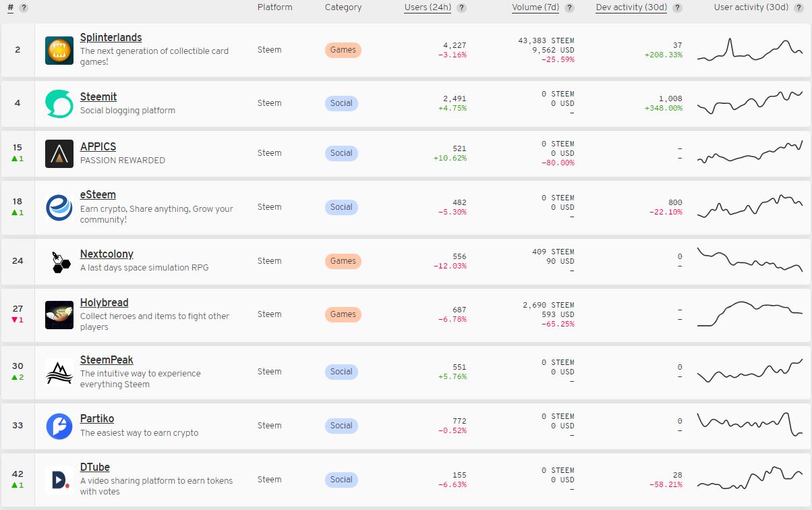Click Steemit dev activity 1,008
The width and height of the screenshot is (812, 510).
[x=670, y=99]
